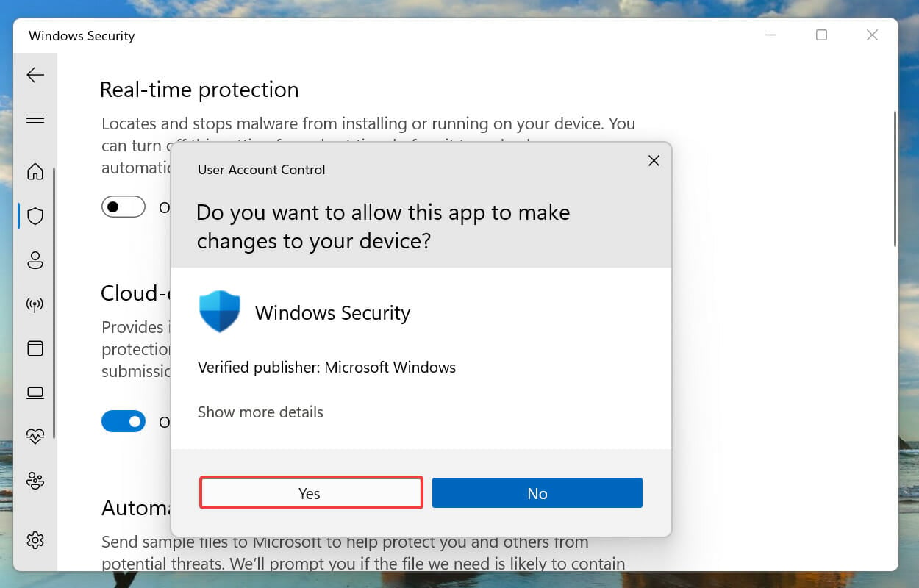Image resolution: width=919 pixels, height=588 pixels.
Task: Expand Show more details in UAC dialog
Action: (260, 412)
